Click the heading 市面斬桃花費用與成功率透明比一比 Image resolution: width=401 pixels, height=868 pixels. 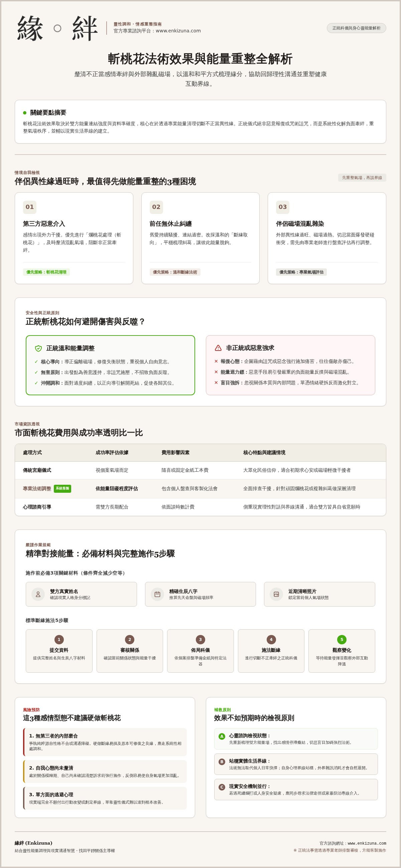tap(79, 433)
